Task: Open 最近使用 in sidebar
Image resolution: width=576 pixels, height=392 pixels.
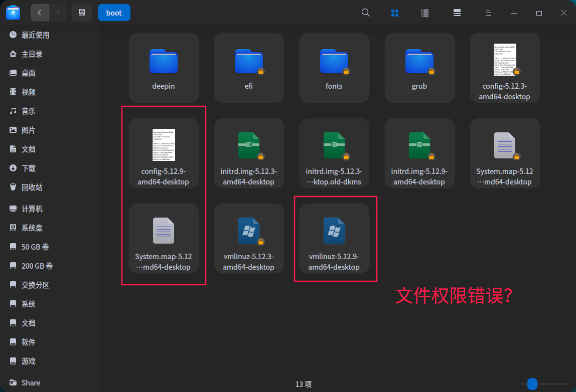Action: click(x=48, y=35)
